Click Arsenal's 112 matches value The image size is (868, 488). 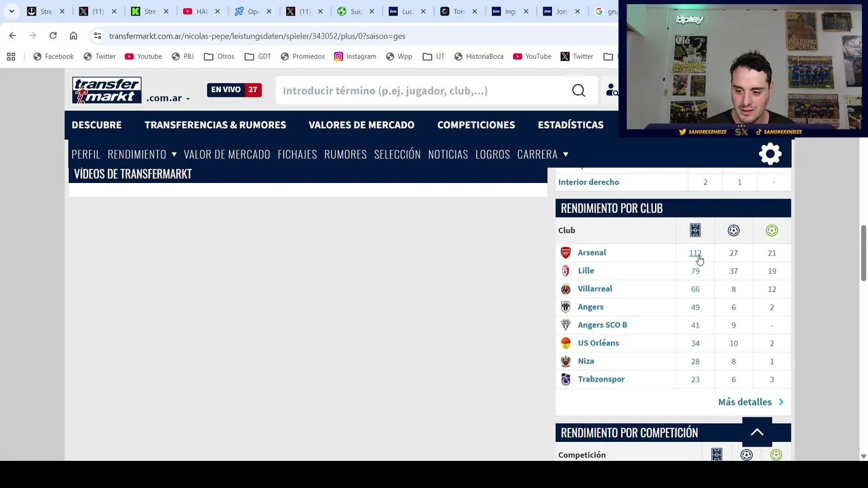pyautogui.click(x=695, y=253)
